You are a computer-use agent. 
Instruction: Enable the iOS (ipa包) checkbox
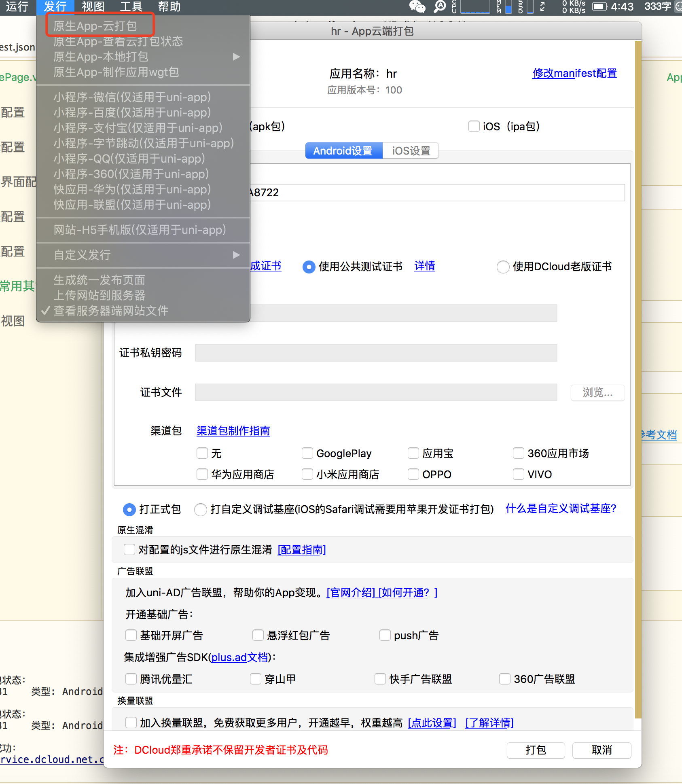[x=474, y=126]
